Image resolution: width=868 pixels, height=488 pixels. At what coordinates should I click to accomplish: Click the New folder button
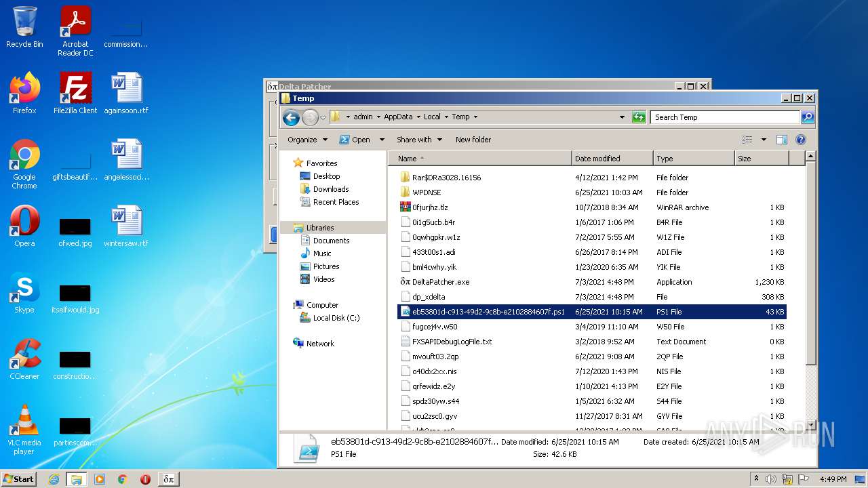pos(473,140)
